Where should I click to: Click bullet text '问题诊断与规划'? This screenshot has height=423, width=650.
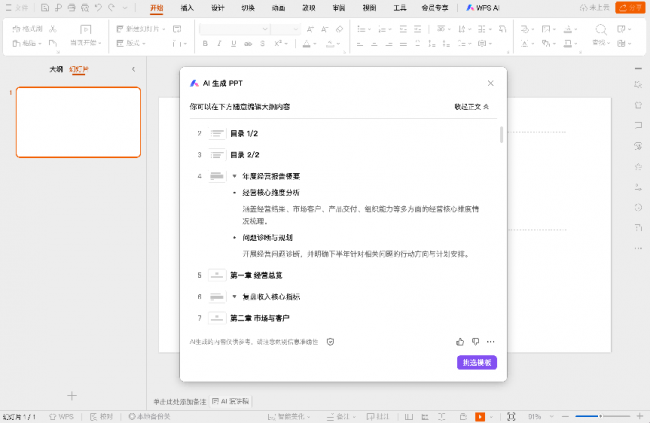(x=267, y=238)
